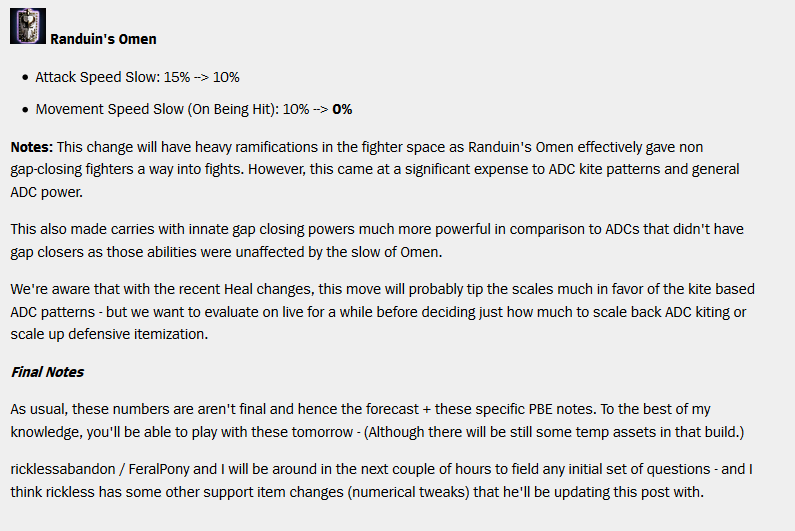The height and width of the screenshot is (531, 795).
Task: Click the bold Notes: label
Action: coord(31,147)
